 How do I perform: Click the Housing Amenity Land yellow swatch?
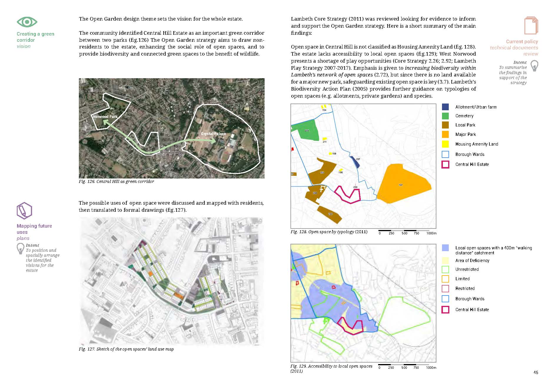pos(445,144)
